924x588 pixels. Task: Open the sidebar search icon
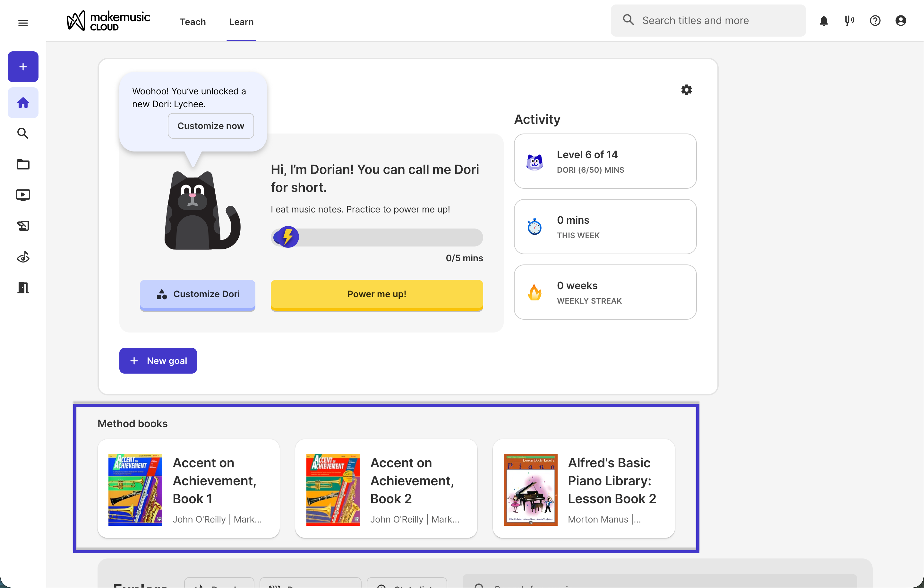(23, 133)
